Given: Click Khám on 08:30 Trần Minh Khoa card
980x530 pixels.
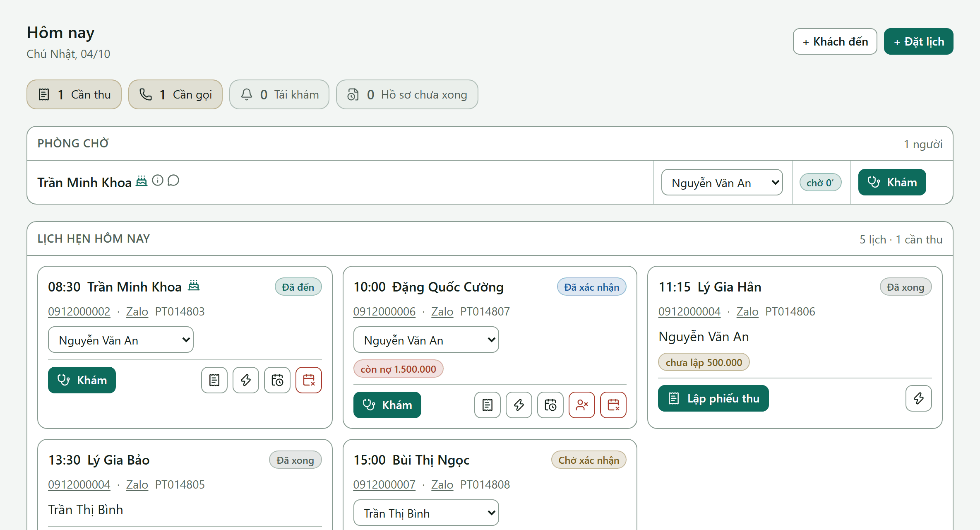Looking at the screenshot, I should (82, 380).
